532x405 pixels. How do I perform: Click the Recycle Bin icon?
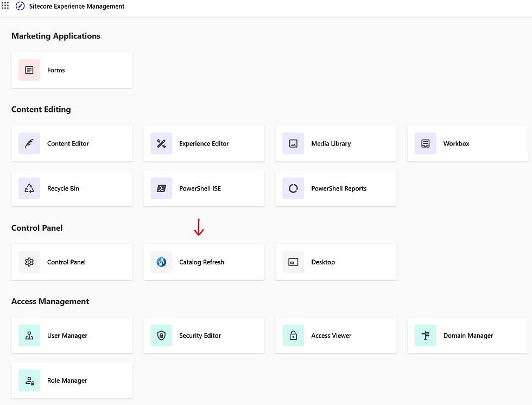[29, 188]
